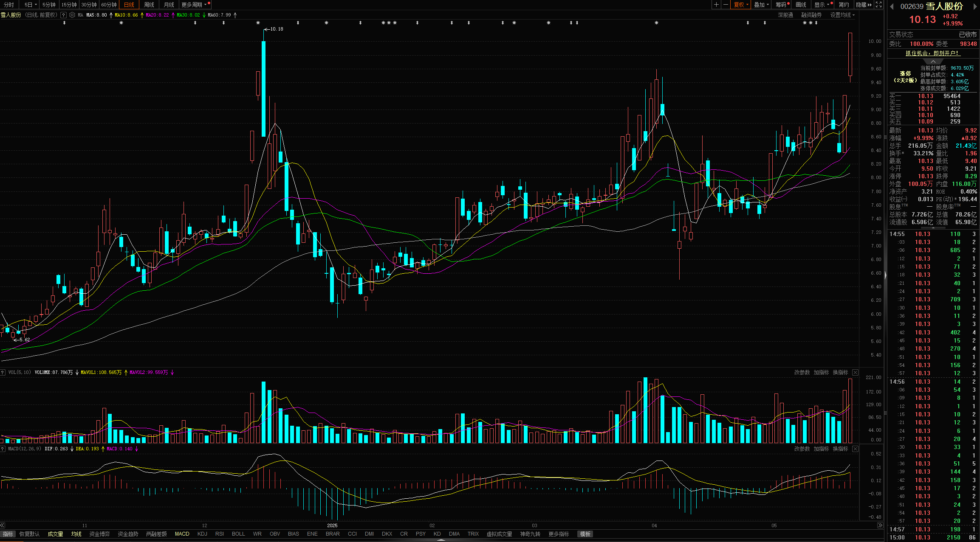This screenshot has height=542, width=980.
Task: Click 加指标 in VOL panel
Action: [821, 372]
